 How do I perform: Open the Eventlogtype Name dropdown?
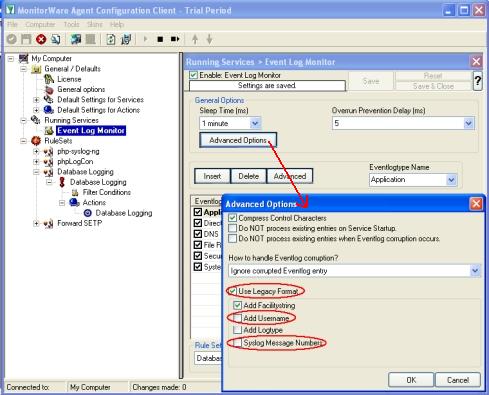(451, 180)
